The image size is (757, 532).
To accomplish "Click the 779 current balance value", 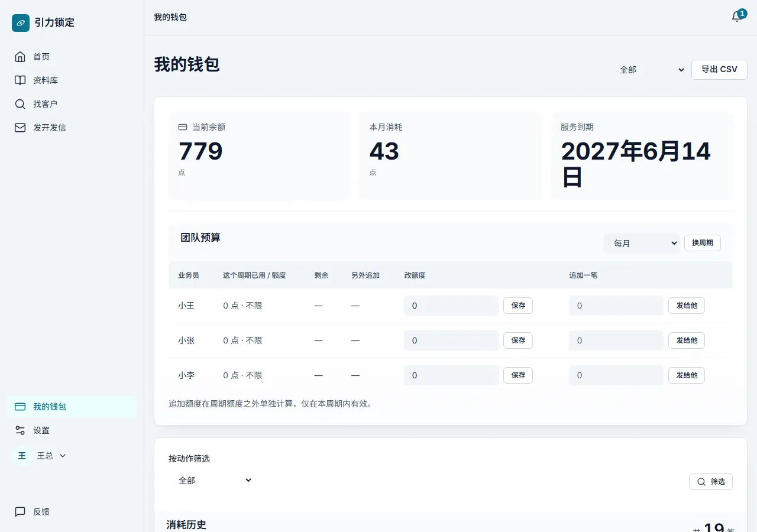I will (x=200, y=151).
